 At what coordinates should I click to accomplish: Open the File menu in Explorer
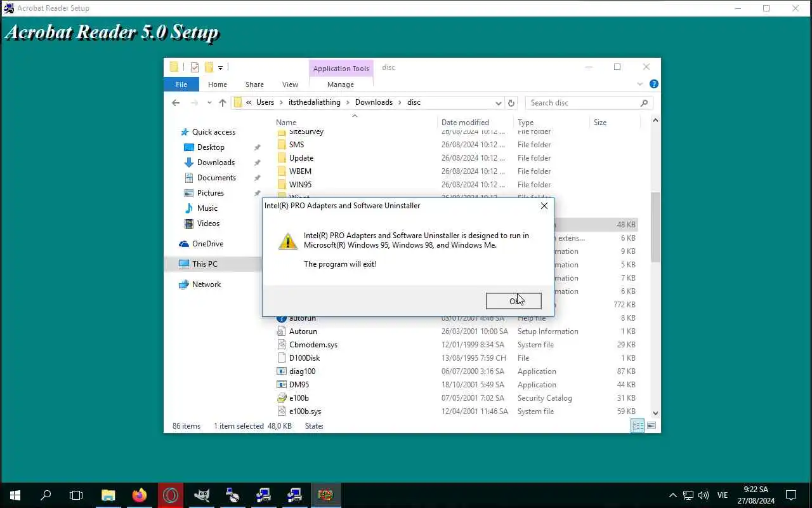(181, 84)
